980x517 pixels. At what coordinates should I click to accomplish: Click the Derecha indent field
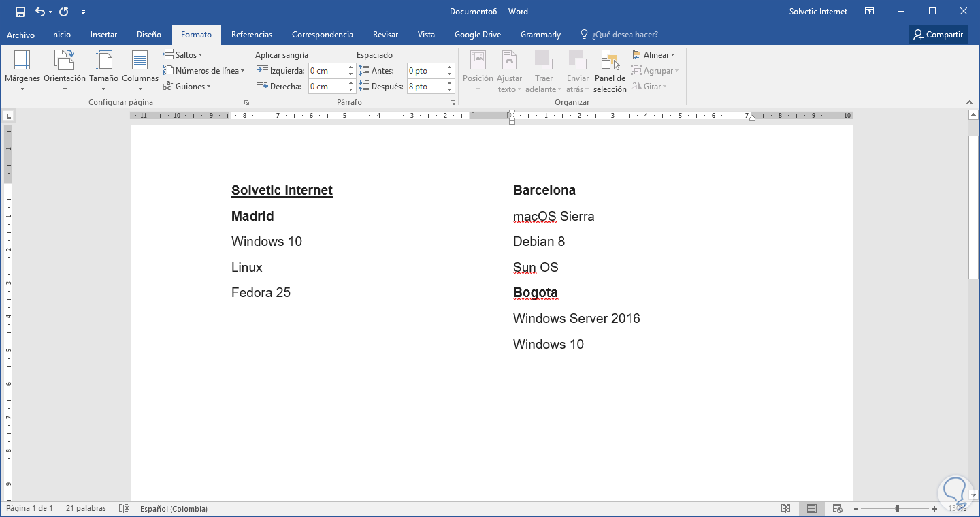point(327,87)
